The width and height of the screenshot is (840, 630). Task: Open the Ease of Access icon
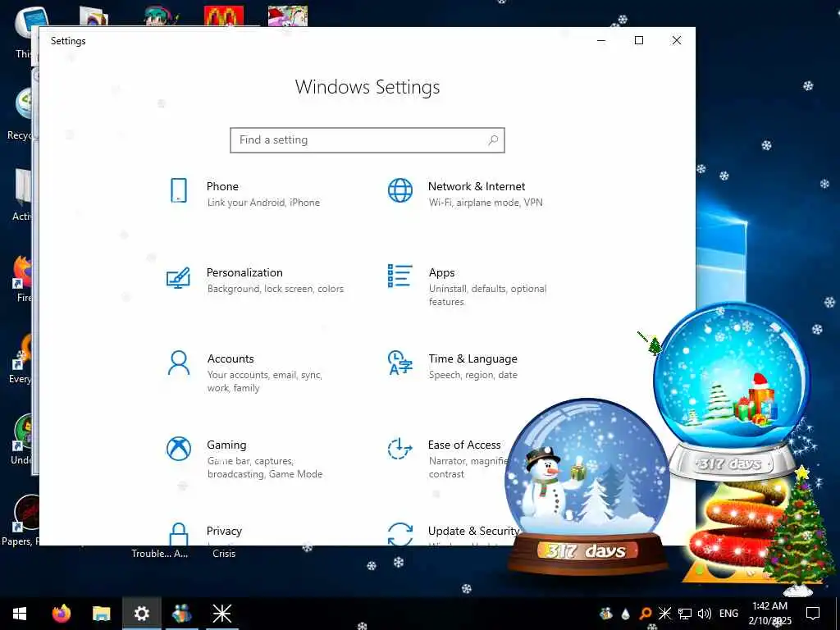click(x=400, y=449)
